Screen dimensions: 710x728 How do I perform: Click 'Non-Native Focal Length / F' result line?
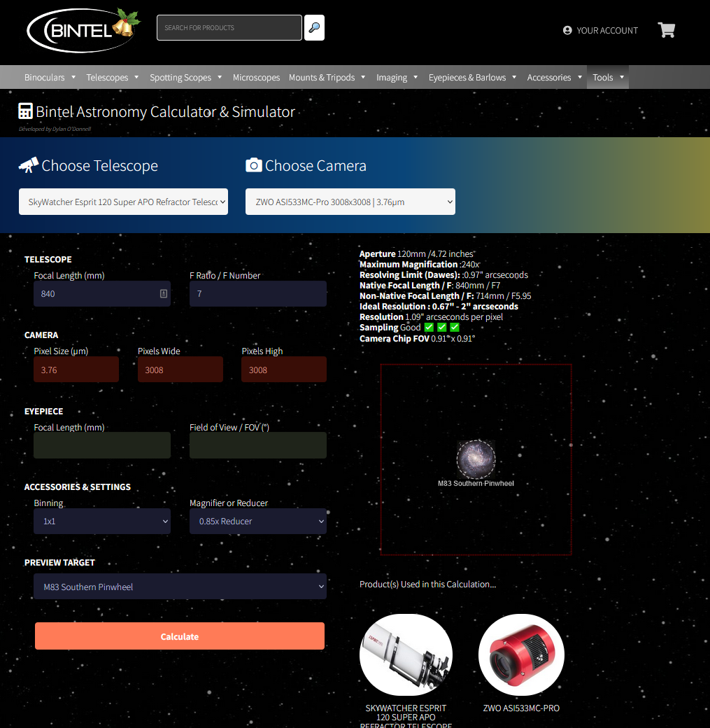pyautogui.click(x=446, y=295)
